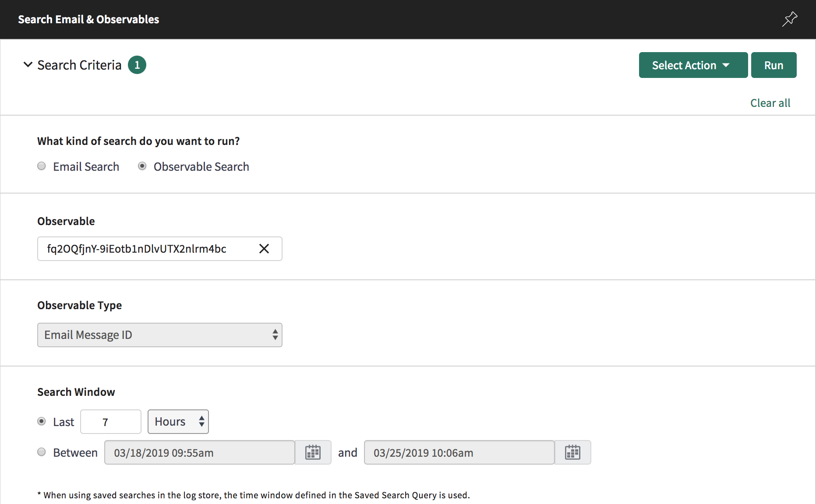Open the calendar picker for the end date
The width and height of the screenshot is (816, 504).
pyautogui.click(x=572, y=452)
